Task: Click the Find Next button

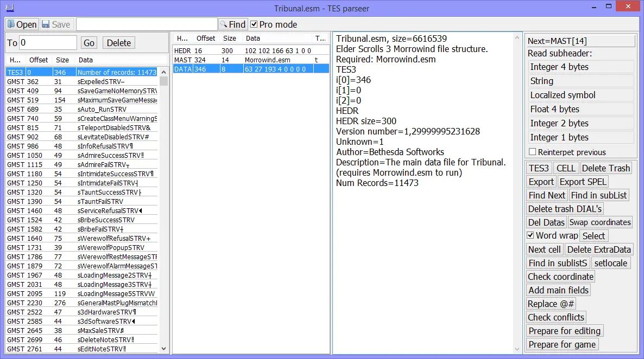Action: 547,195
